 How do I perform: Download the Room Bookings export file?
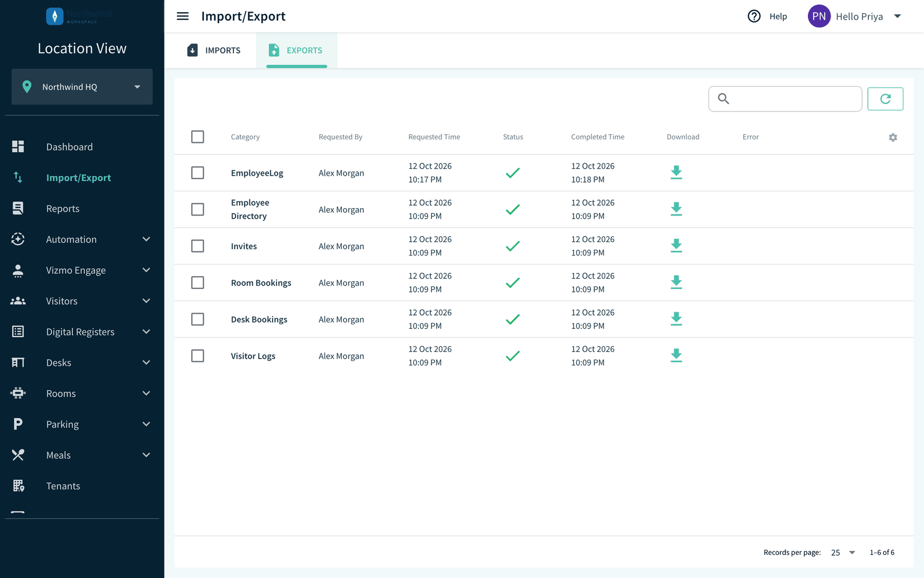[x=676, y=283]
